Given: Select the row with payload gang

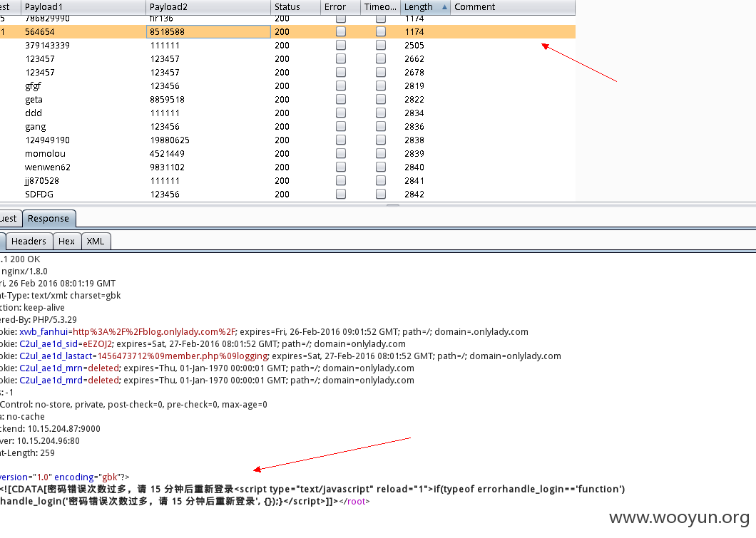Looking at the screenshot, I should (x=287, y=126).
